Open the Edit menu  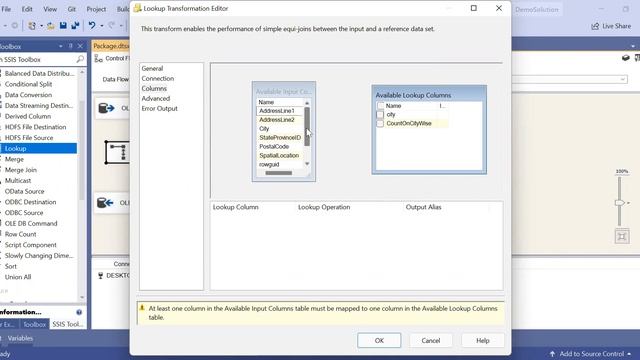pyautogui.click(x=27, y=9)
